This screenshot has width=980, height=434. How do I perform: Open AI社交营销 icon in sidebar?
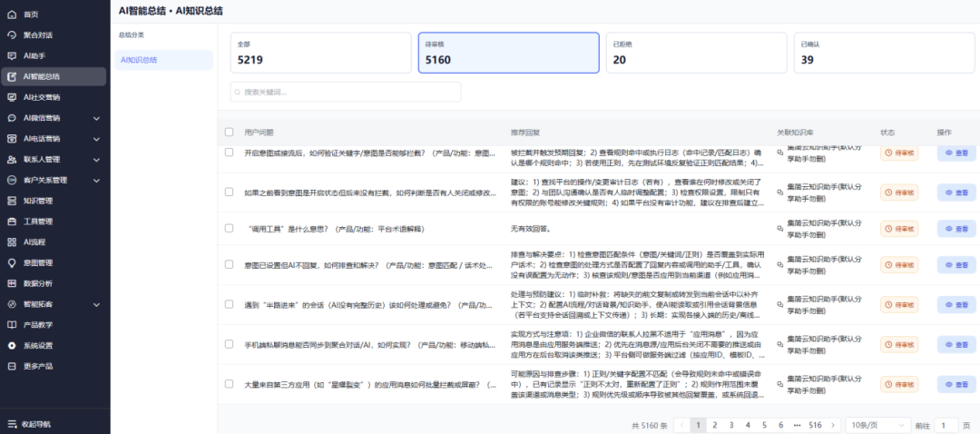click(11, 97)
